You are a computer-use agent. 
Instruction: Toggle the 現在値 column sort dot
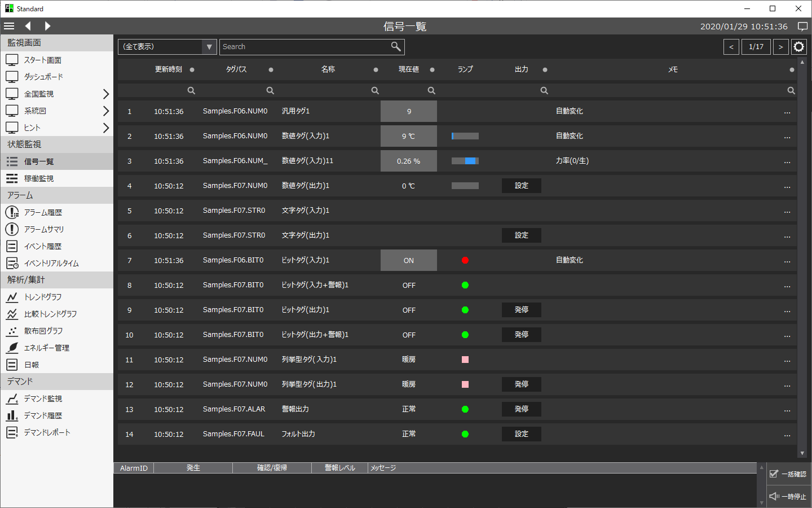(x=432, y=70)
